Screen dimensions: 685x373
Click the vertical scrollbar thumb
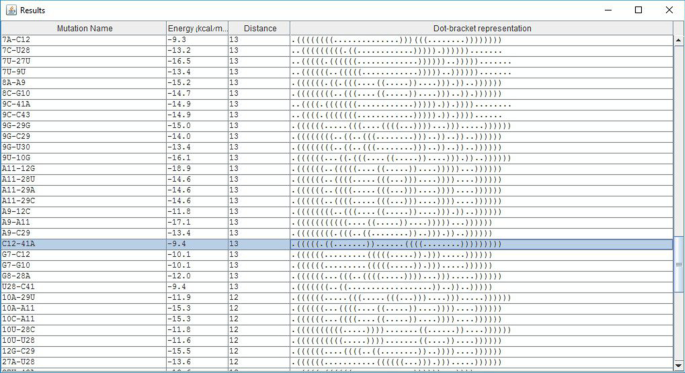(x=678, y=264)
